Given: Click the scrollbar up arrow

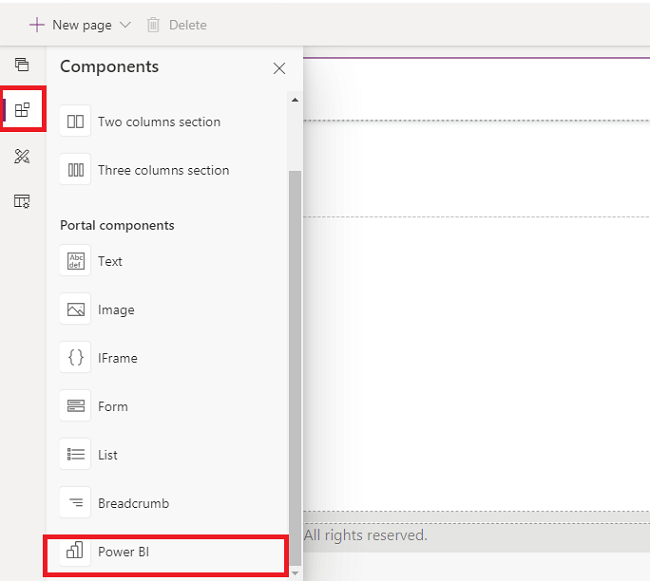Looking at the screenshot, I should pyautogui.click(x=295, y=100).
